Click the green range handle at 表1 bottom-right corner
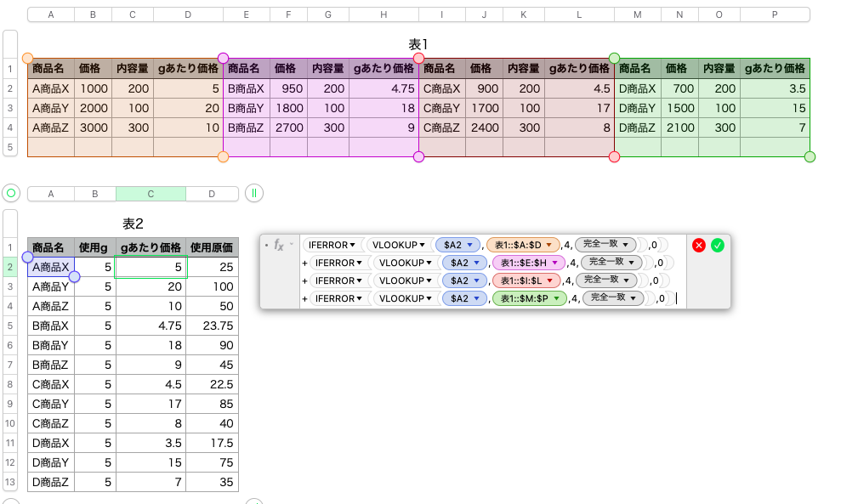This screenshot has width=841, height=504. click(x=810, y=156)
